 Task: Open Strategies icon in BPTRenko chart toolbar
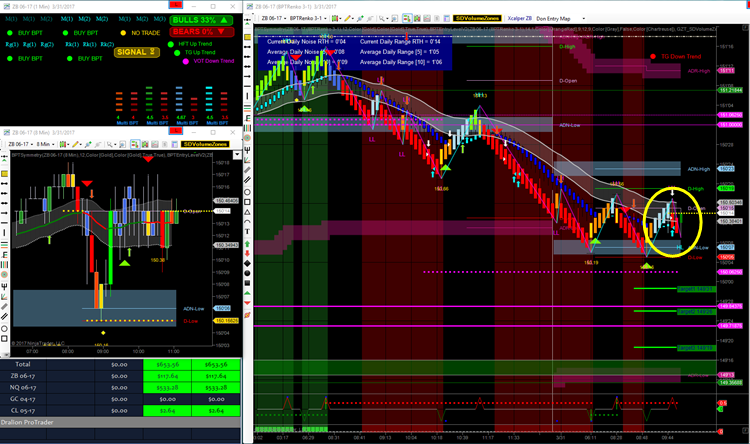[370, 18]
